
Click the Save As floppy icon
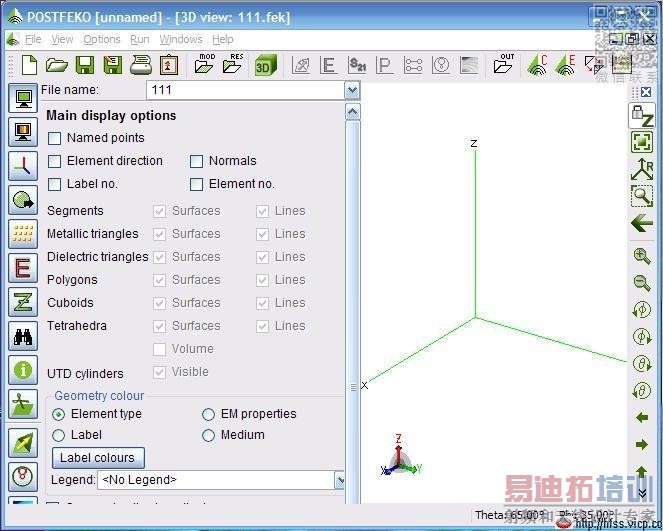tap(112, 65)
